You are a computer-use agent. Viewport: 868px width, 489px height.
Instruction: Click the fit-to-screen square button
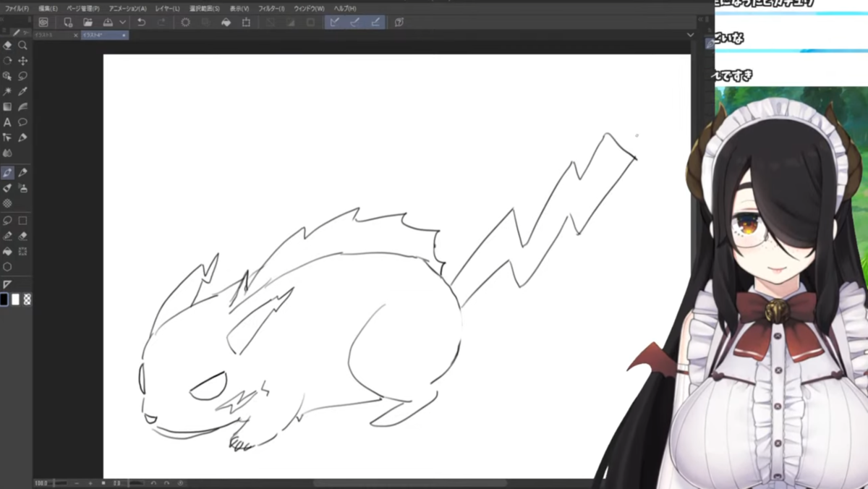click(103, 483)
